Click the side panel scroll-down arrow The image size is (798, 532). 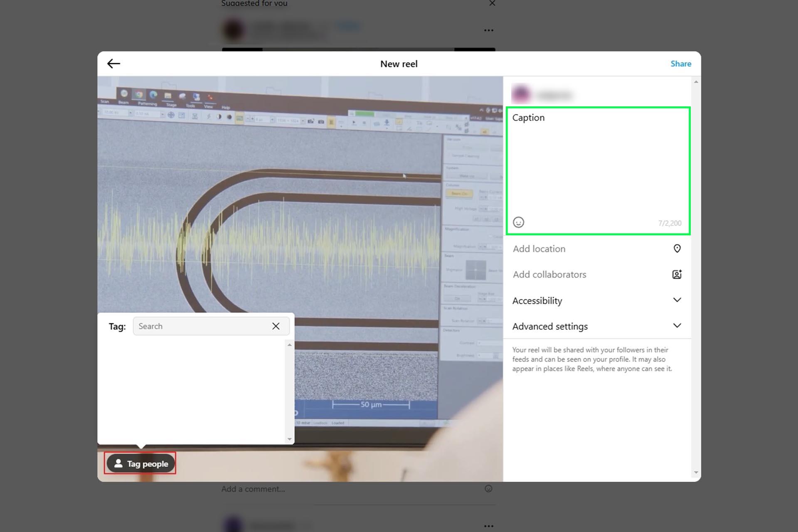click(x=696, y=473)
